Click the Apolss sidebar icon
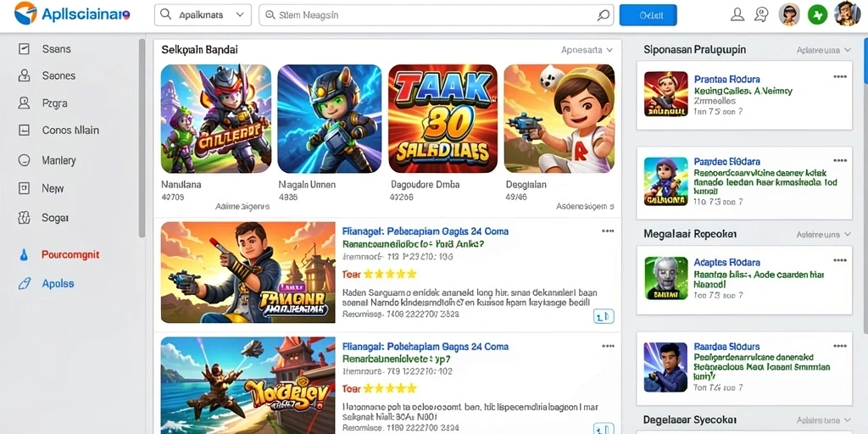This screenshot has height=434, width=868. pos(23,283)
